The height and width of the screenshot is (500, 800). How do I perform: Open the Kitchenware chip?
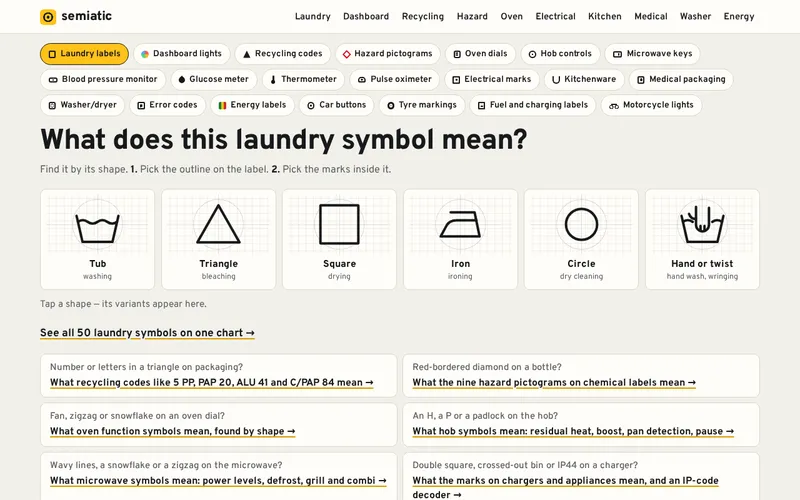tap(584, 79)
